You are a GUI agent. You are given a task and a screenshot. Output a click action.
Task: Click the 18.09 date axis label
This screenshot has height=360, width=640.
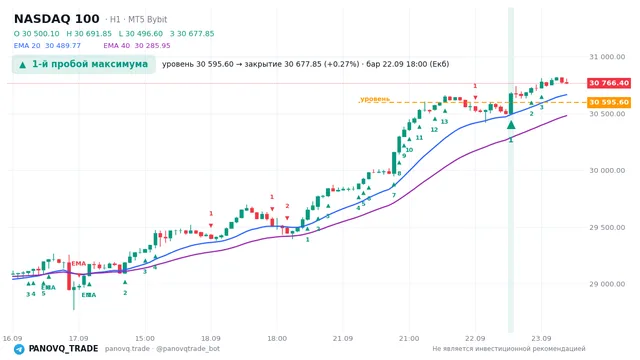[211, 338]
